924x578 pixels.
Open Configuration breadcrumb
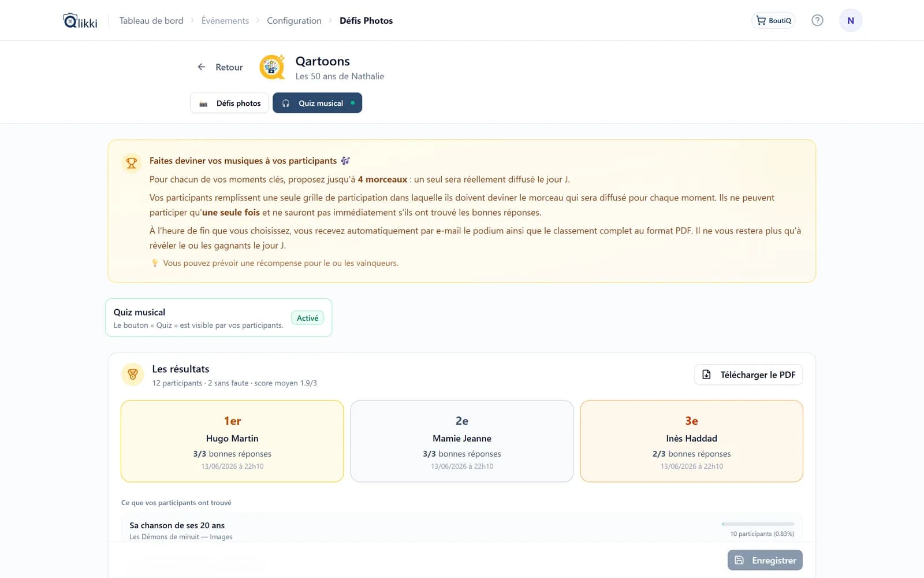(294, 21)
